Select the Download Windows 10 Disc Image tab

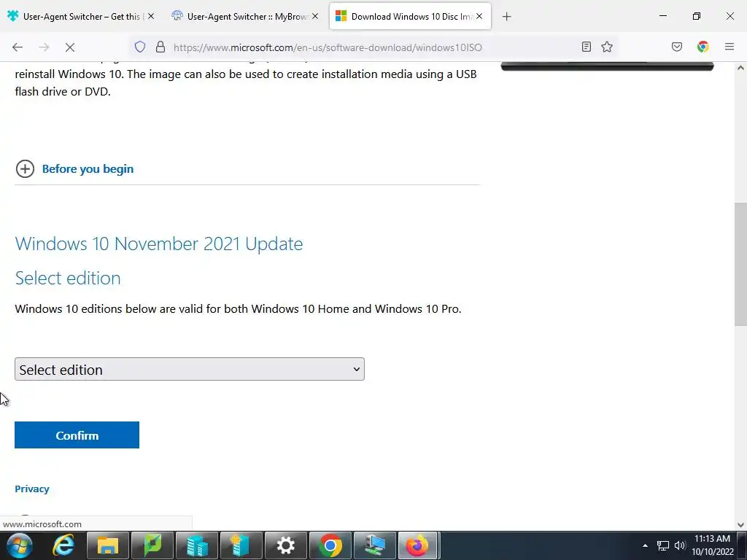pyautogui.click(x=410, y=16)
